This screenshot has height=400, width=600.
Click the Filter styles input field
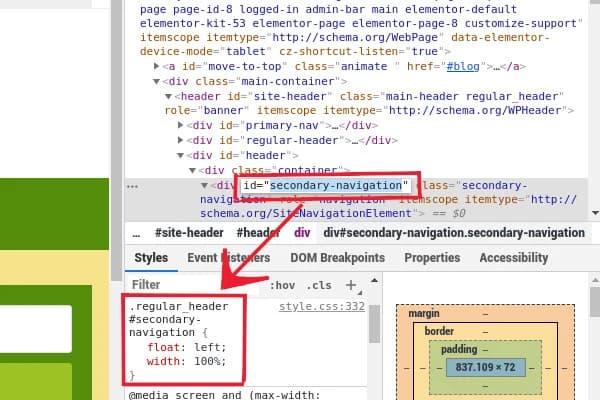193,285
